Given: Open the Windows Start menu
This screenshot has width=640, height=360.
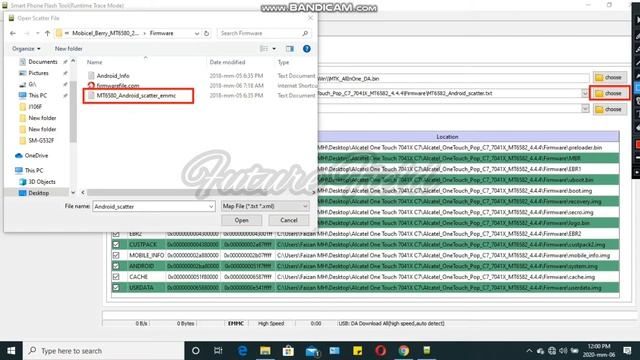Looking at the screenshot, I should pyautogui.click(x=11, y=351).
